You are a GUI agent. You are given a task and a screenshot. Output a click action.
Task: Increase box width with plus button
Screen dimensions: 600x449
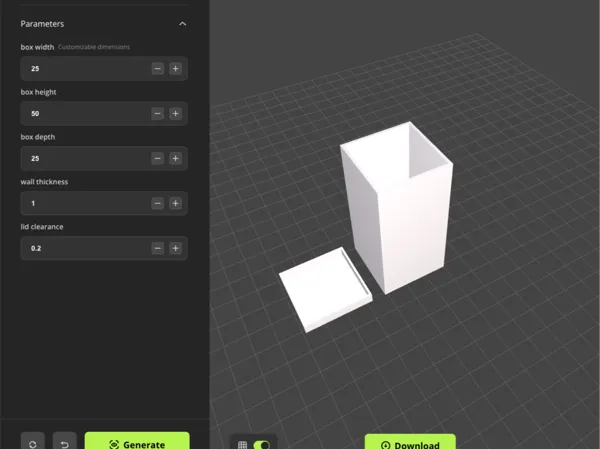176,69
